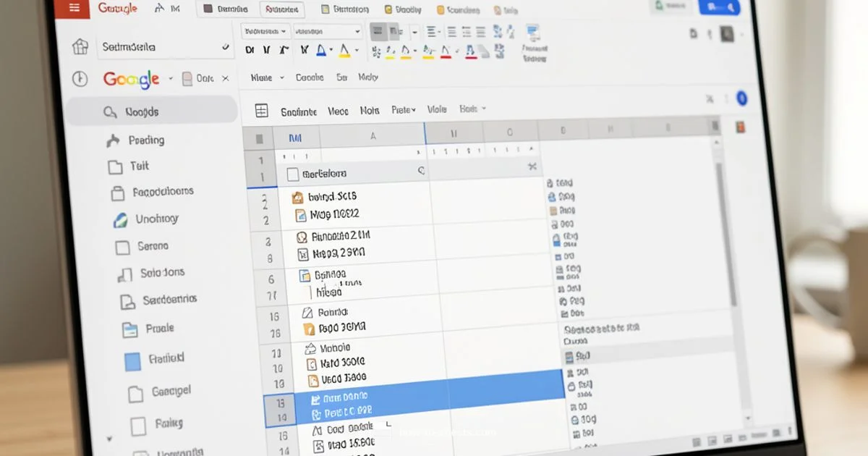Click the Mece menu item

pos(337,110)
